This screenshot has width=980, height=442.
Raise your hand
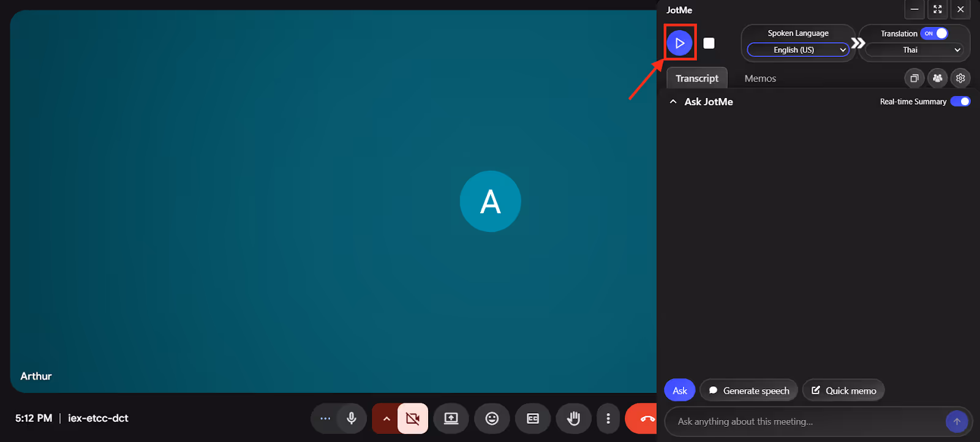[573, 418]
